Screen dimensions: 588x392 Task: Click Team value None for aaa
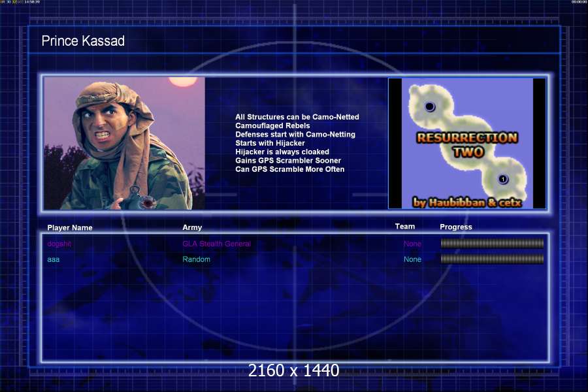click(412, 259)
